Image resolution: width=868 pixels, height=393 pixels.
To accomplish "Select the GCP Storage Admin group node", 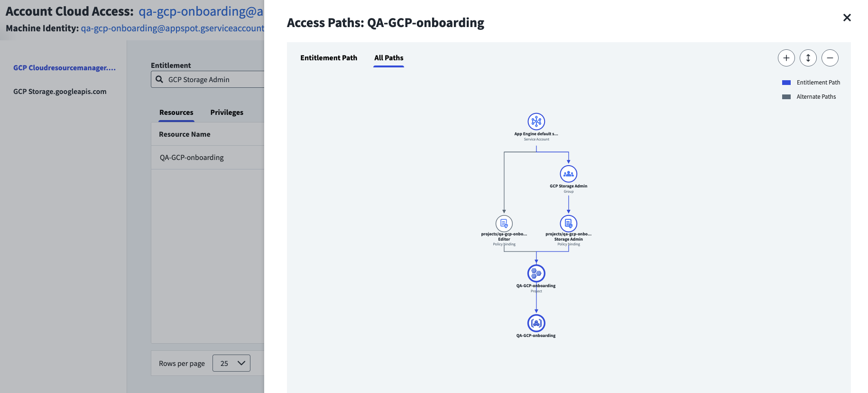I will (x=568, y=174).
